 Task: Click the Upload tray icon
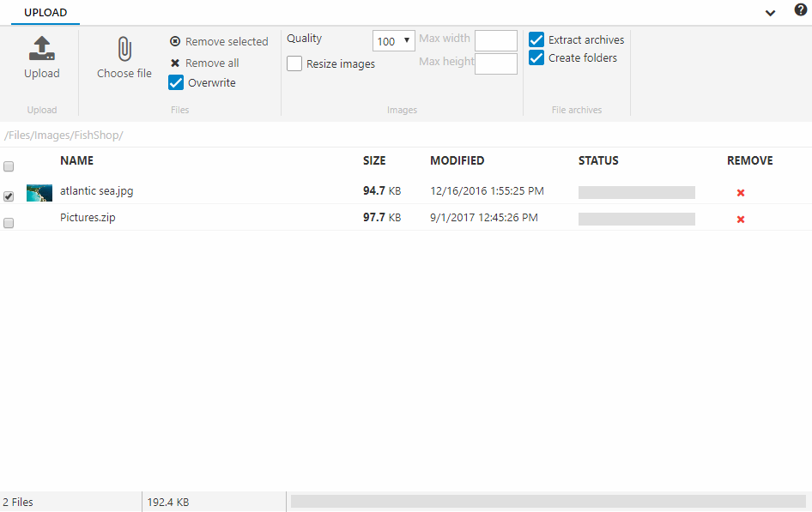tap(41, 49)
